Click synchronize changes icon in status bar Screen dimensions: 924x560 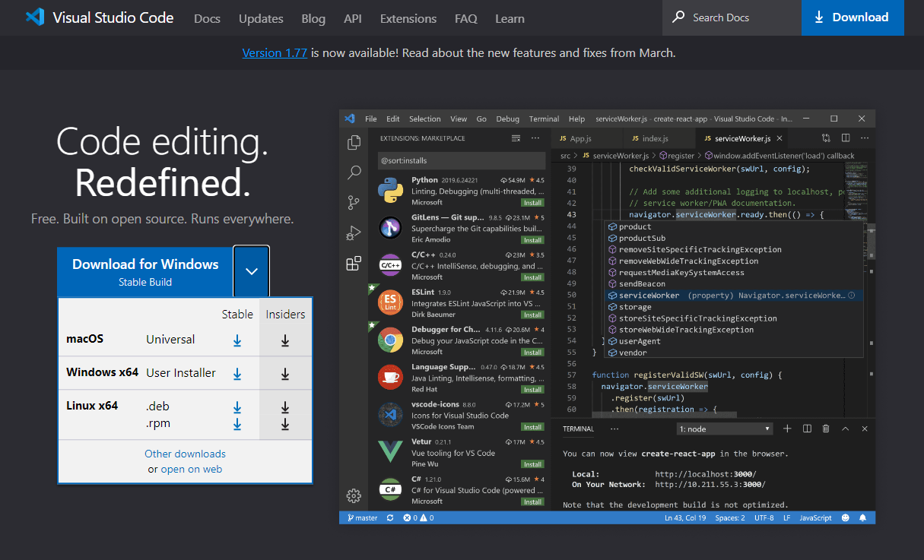[x=390, y=517]
